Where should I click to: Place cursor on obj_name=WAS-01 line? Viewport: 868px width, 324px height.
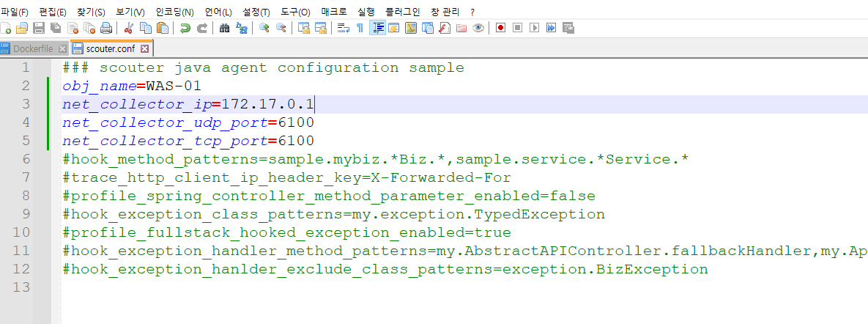(131, 86)
